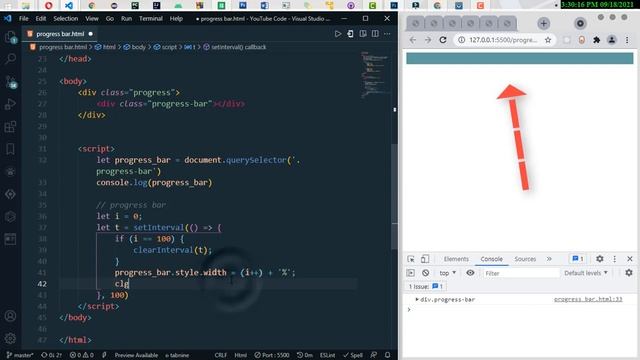
Task: Show more DevTools tabs with double chevron
Action: (549, 259)
